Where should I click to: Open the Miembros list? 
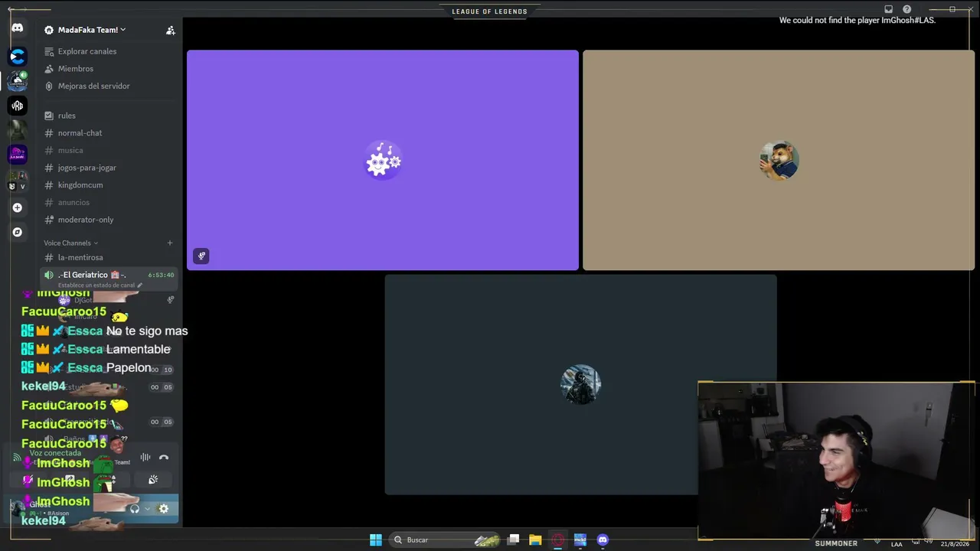(76, 69)
